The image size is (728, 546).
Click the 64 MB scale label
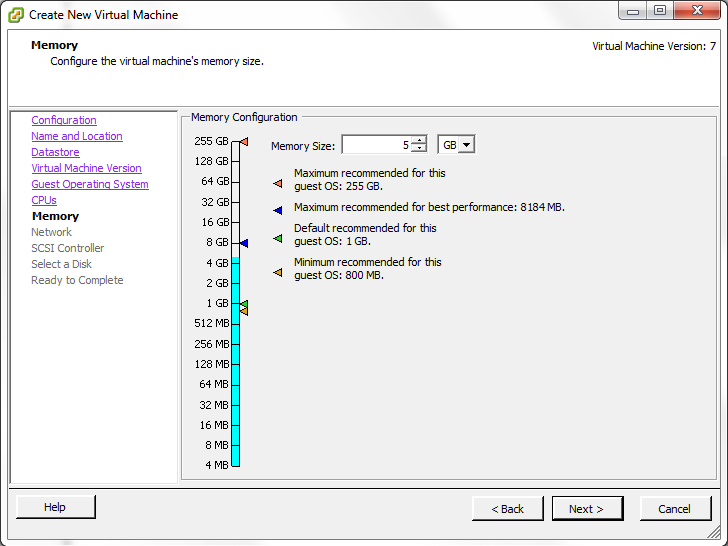[x=214, y=384]
